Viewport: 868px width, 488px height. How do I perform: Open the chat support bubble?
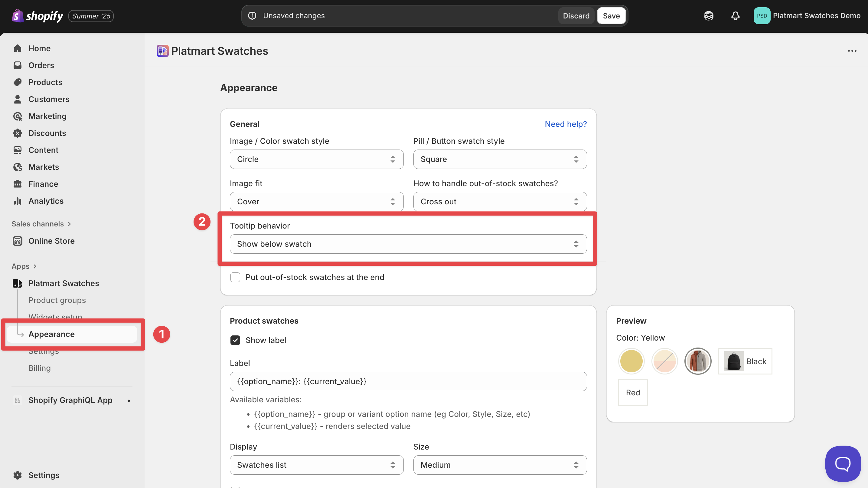coord(843,464)
